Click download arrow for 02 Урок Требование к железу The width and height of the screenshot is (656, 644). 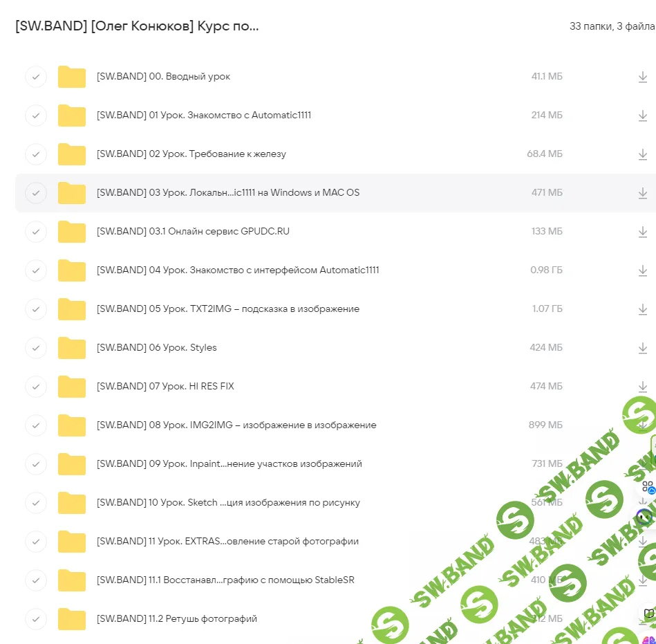[642, 154]
